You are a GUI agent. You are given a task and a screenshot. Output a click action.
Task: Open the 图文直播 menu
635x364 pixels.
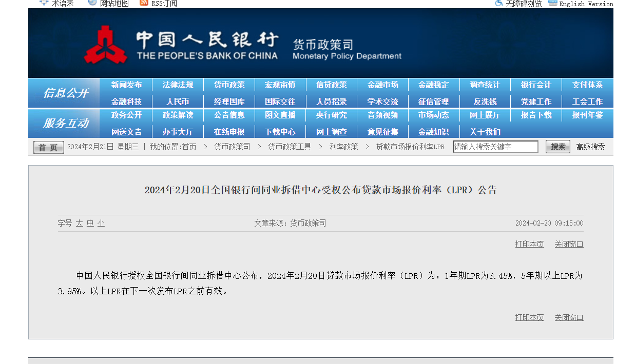coord(280,115)
